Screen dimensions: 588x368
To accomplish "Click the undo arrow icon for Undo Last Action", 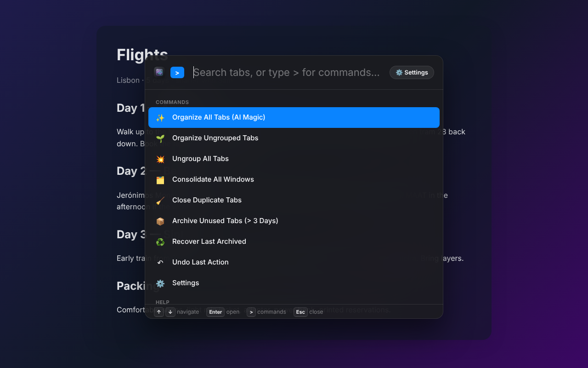I will point(160,263).
